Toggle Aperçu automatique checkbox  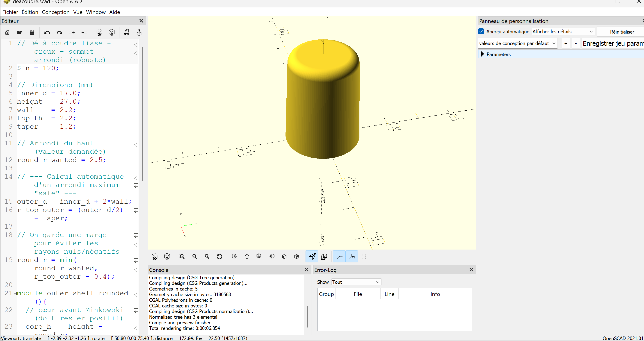(481, 32)
